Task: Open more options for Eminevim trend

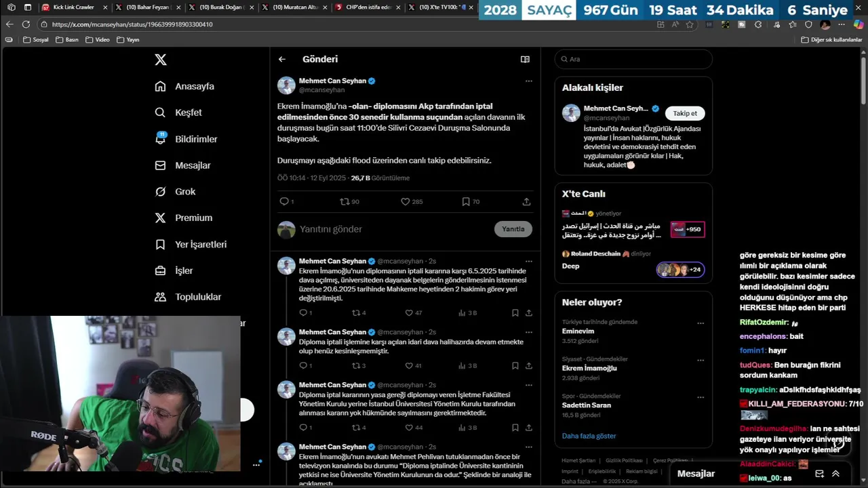Action: click(701, 323)
